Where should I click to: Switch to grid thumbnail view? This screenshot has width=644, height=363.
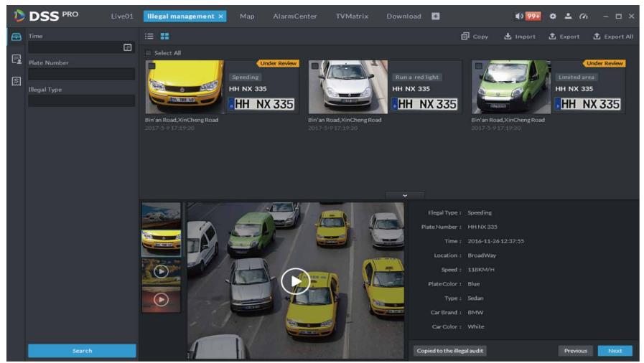point(164,37)
